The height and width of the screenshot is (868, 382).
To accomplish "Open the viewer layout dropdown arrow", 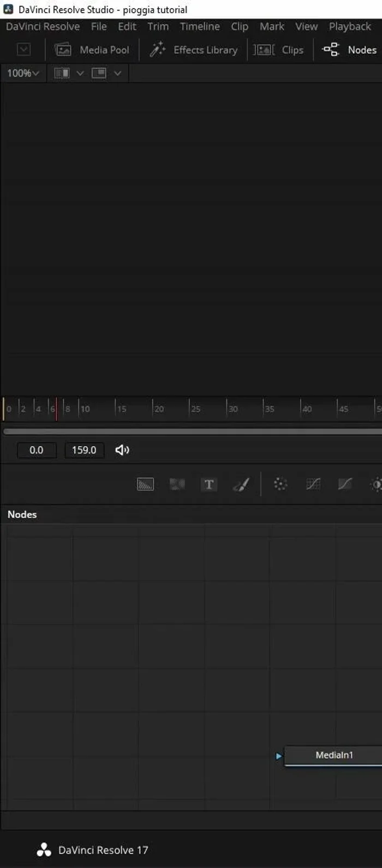I will pos(117,73).
